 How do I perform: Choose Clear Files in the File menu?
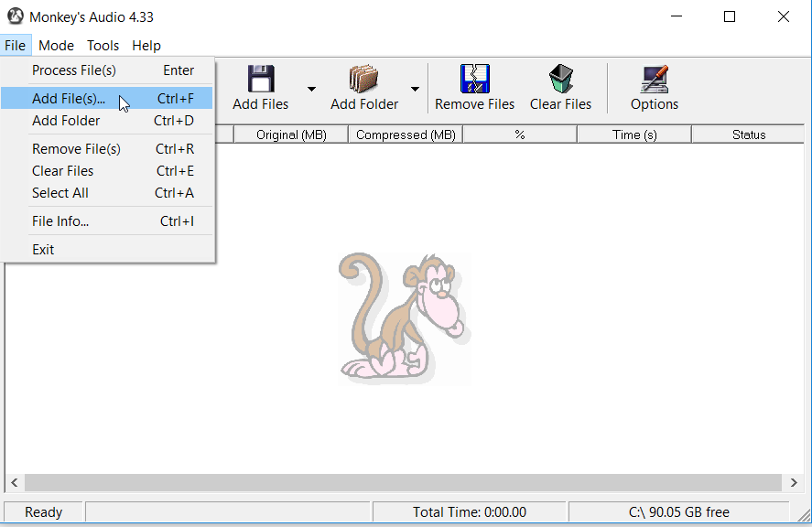(x=107, y=171)
